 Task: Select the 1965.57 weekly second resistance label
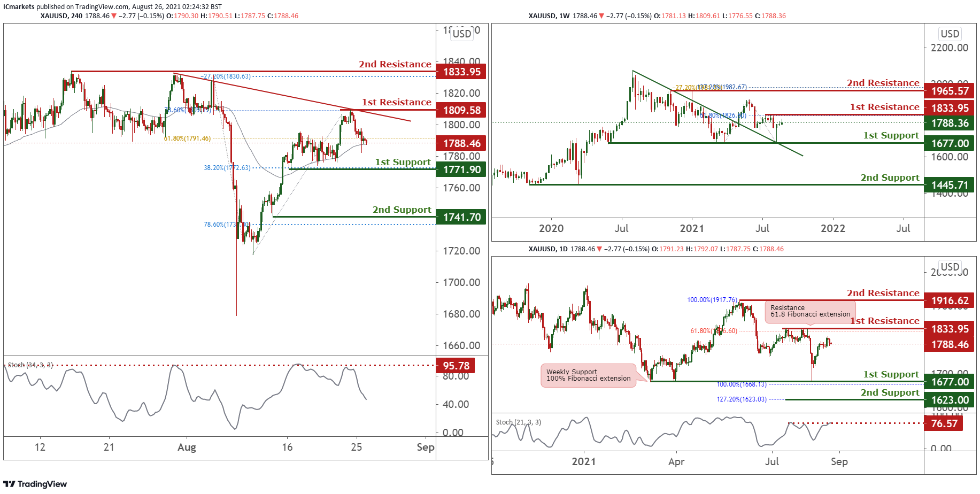pyautogui.click(x=950, y=91)
